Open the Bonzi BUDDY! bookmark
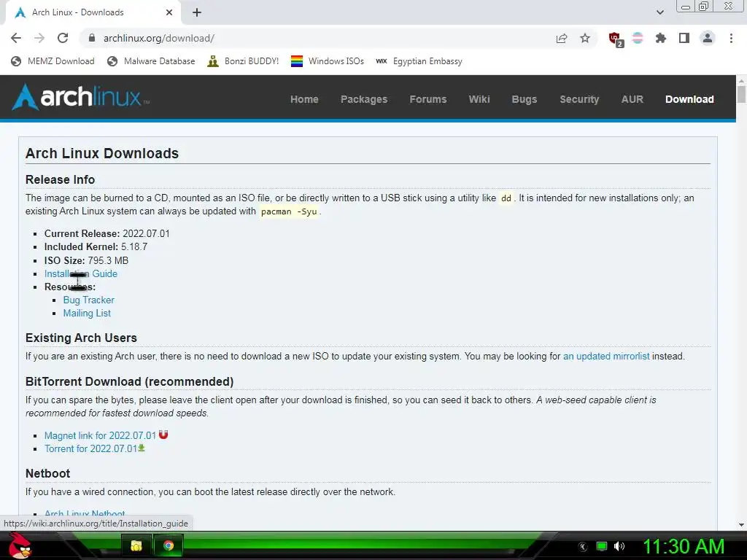Screen dimensions: 747x560 pos(243,61)
